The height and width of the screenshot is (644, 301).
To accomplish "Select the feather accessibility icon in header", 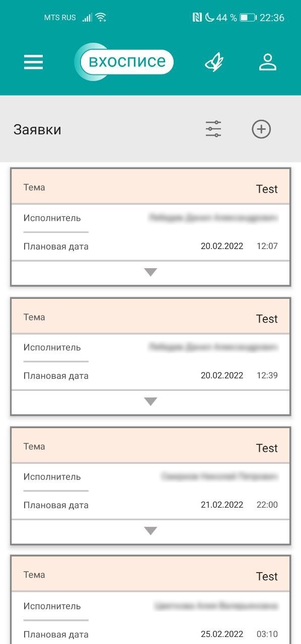I will [x=213, y=61].
